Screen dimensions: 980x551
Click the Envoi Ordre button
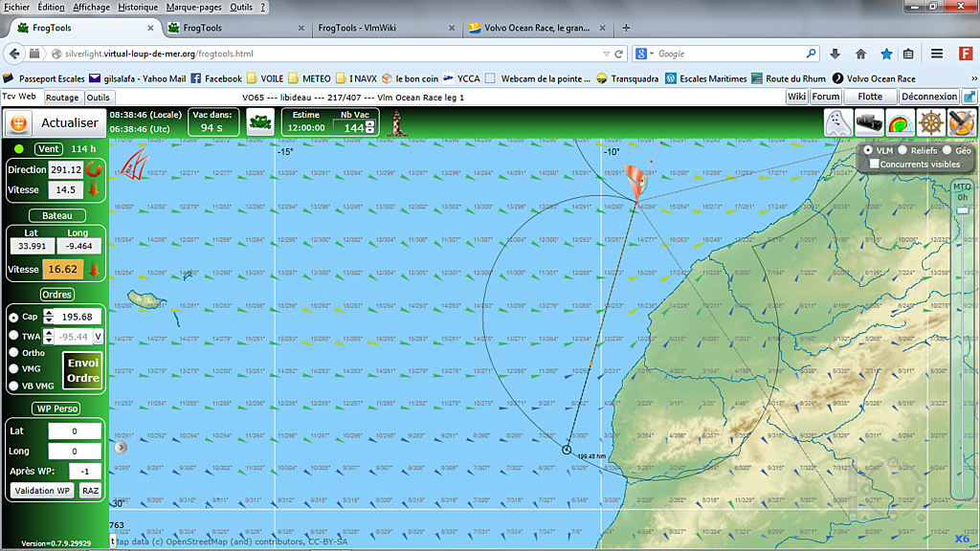pyautogui.click(x=83, y=370)
